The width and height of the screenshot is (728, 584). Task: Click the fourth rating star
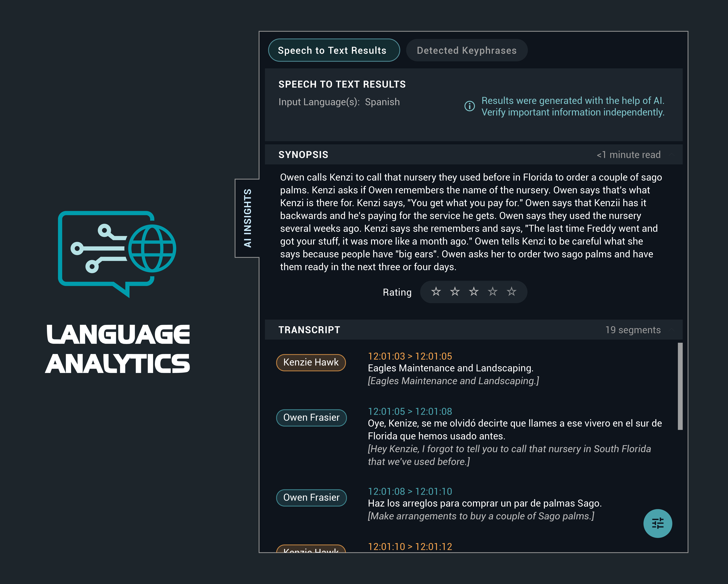493,292
